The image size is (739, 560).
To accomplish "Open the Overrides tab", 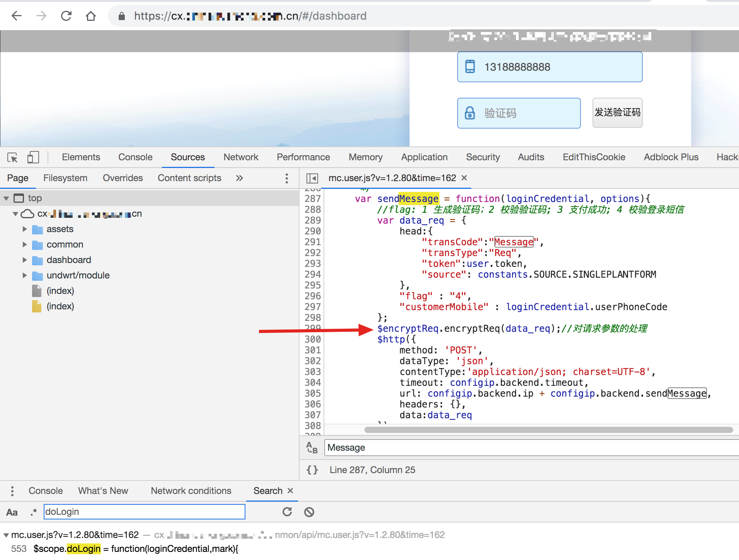I will (x=123, y=178).
